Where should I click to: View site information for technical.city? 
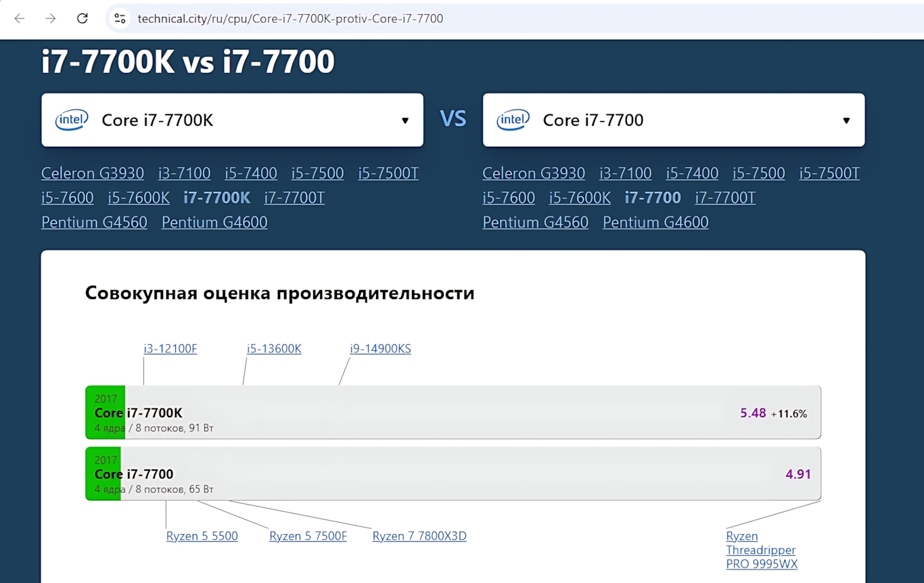click(120, 18)
